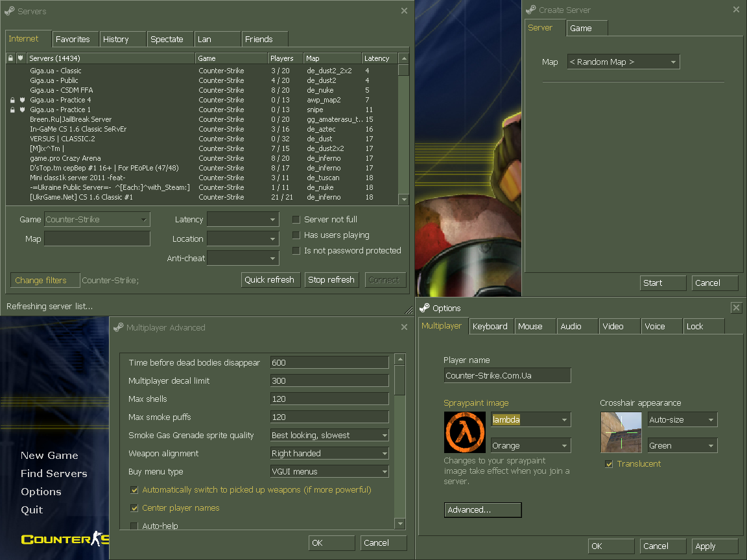Click the Stop refresh button
Image resolution: width=747 pixels, height=560 pixels.
point(333,280)
